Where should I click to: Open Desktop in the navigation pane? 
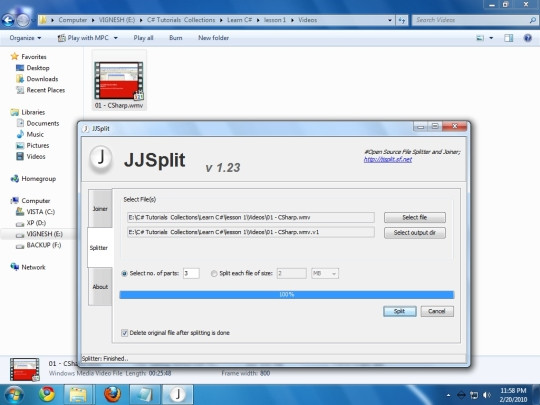coord(38,68)
